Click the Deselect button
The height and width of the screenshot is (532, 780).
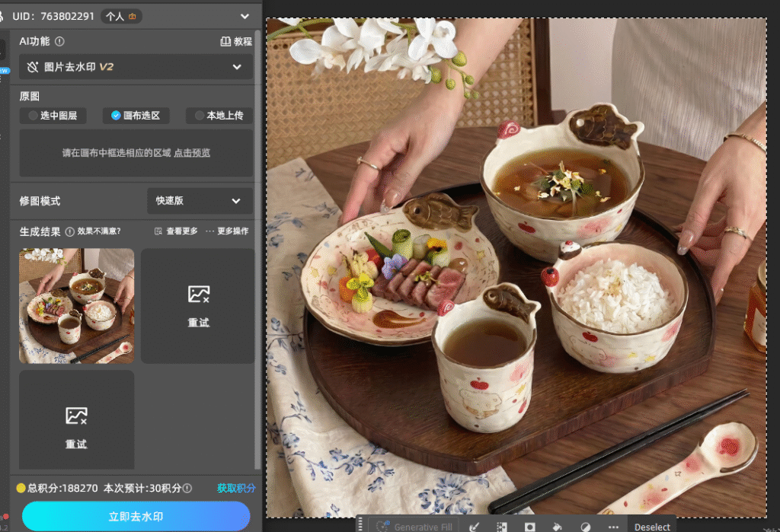click(x=652, y=527)
